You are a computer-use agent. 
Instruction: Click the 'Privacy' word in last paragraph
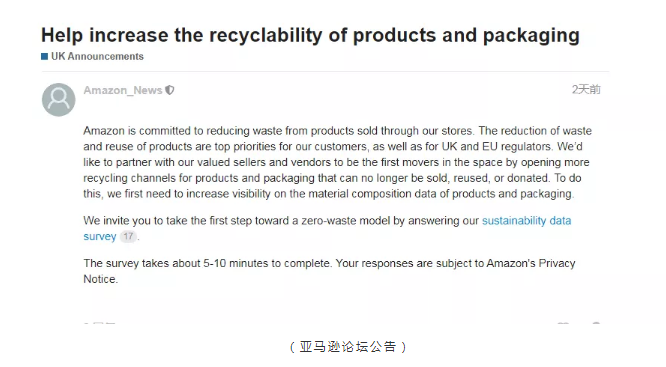tap(557, 263)
